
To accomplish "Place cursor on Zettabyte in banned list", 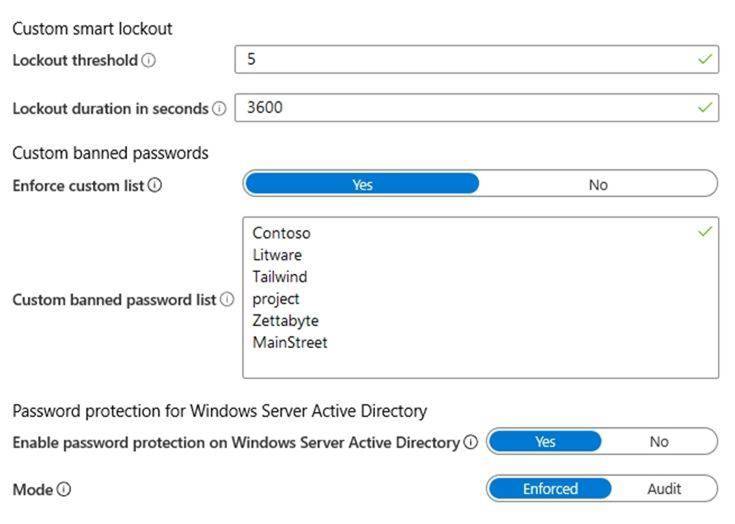I will pos(285,320).
